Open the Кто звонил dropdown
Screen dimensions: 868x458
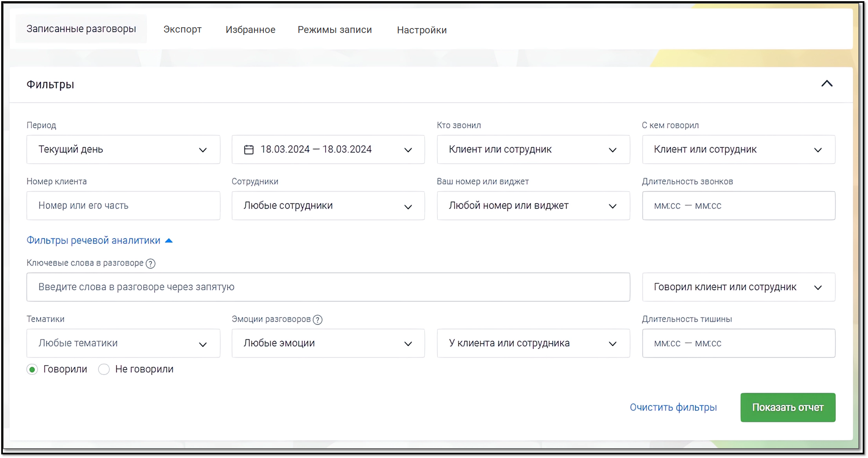(533, 150)
